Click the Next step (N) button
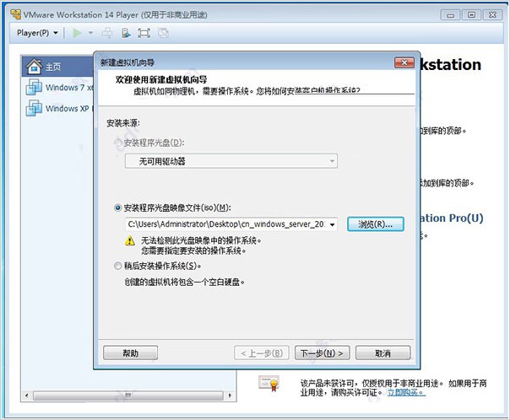Screen dimensions: 510x420 pyautogui.click(x=322, y=353)
